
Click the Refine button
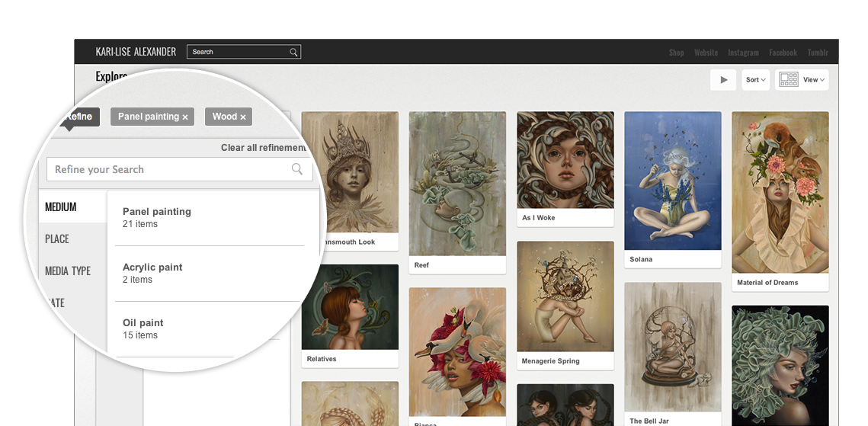tap(82, 117)
